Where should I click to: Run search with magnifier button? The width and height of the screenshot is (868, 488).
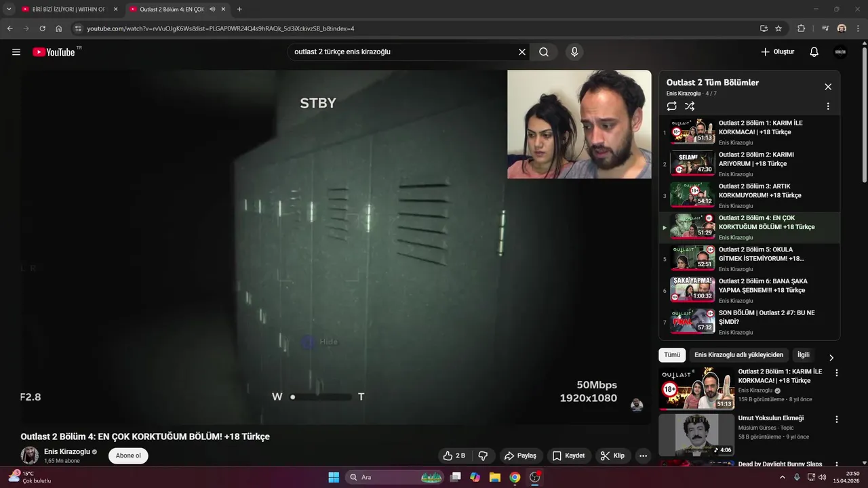[x=544, y=52]
